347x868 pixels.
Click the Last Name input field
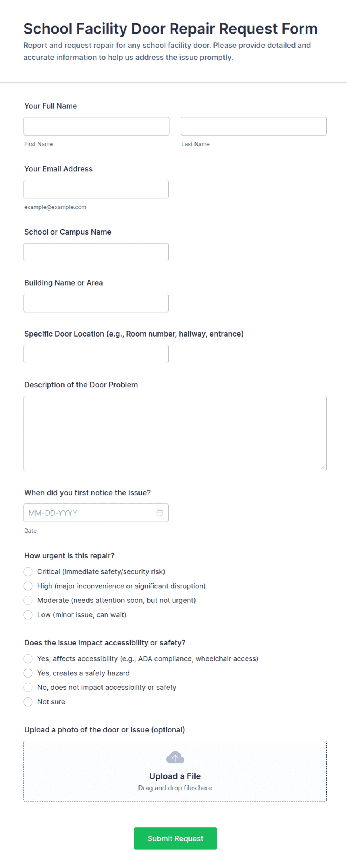tap(254, 126)
